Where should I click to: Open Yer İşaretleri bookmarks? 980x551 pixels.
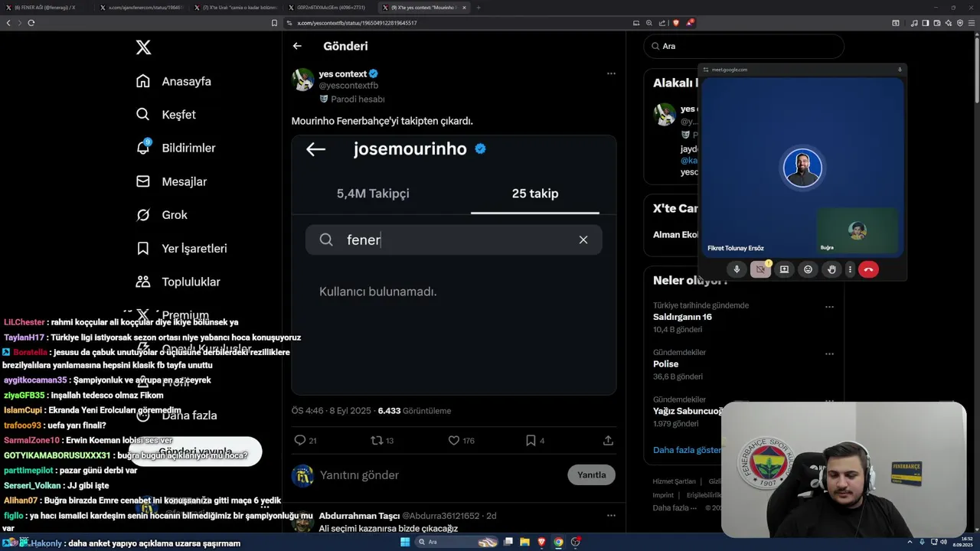(x=181, y=249)
